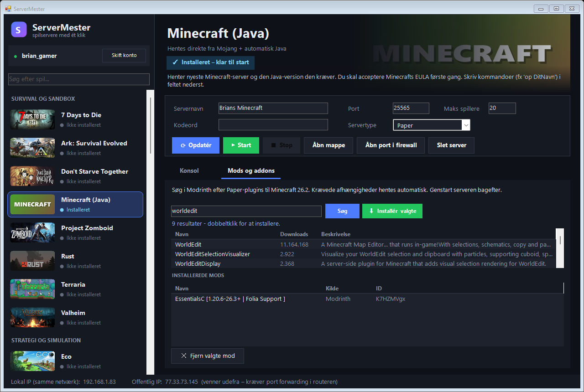Screen dimensions: 584x392
Task: Open the Eco game entry
Action: [75, 361]
